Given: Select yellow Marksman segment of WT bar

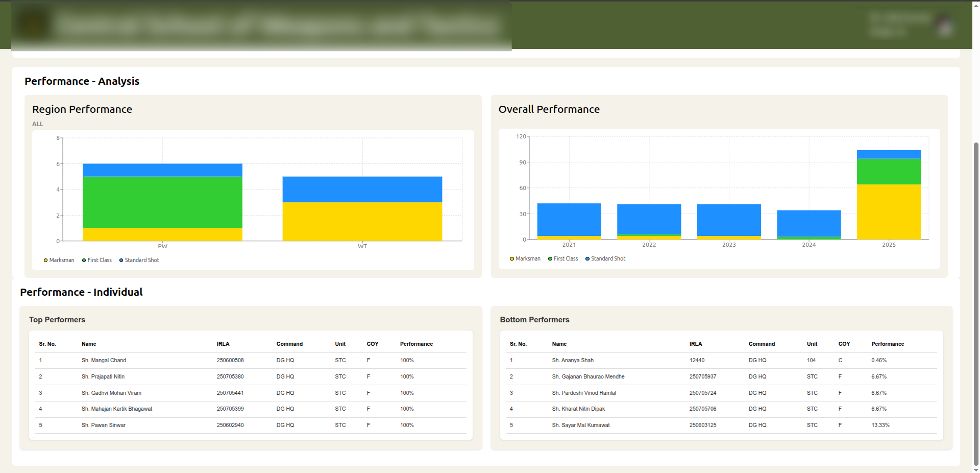Looking at the screenshot, I should point(362,221).
